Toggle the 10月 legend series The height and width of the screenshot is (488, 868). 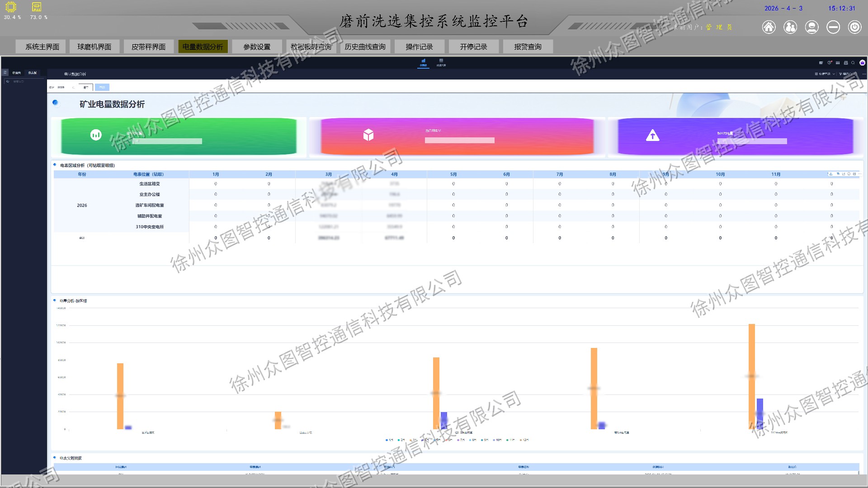[x=497, y=440]
